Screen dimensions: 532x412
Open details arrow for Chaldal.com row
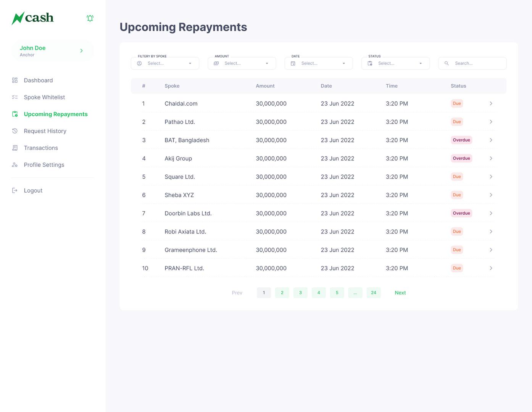(491, 103)
